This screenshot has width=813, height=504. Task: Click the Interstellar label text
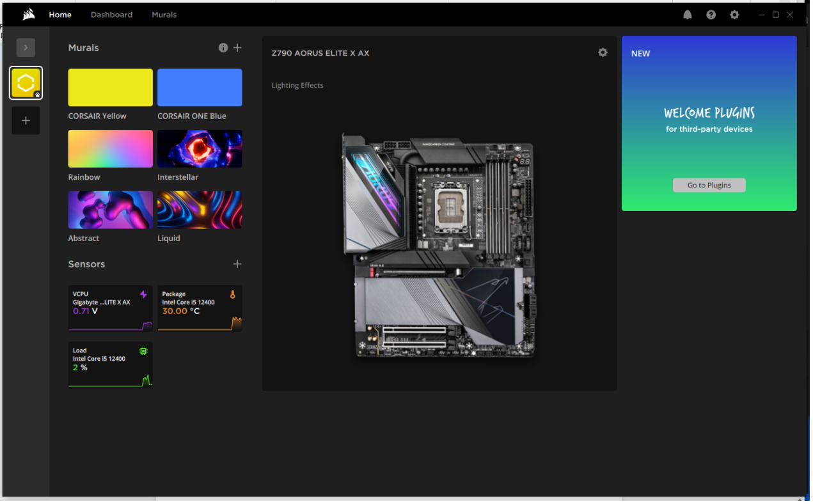point(178,177)
